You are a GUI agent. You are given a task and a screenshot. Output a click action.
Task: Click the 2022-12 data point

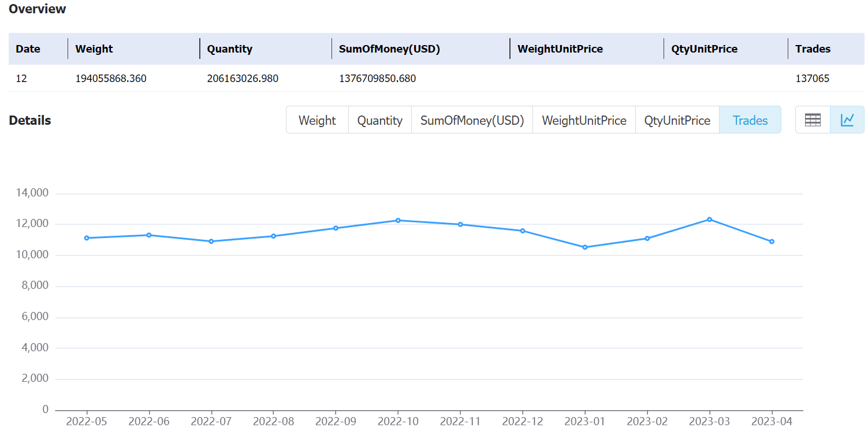[x=523, y=230]
